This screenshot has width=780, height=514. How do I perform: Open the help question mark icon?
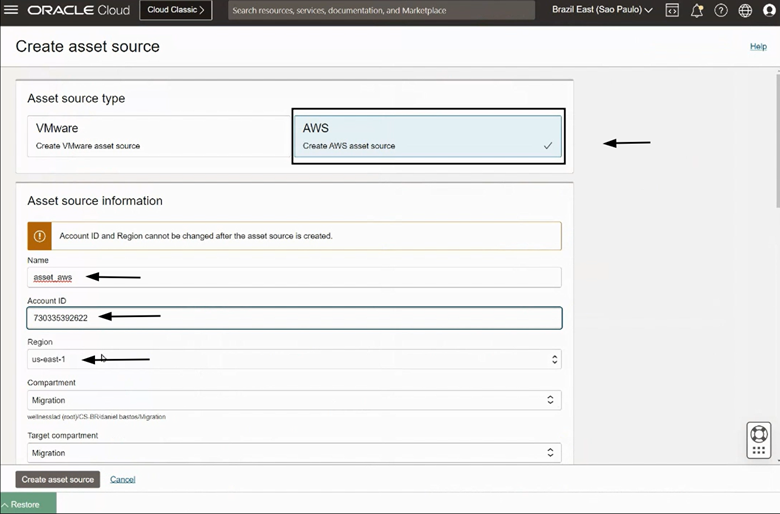click(720, 11)
